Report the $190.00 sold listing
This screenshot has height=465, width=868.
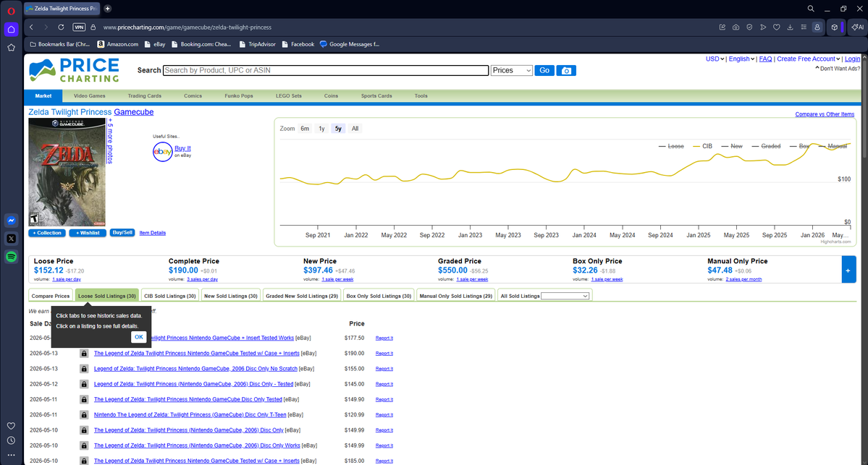point(384,354)
